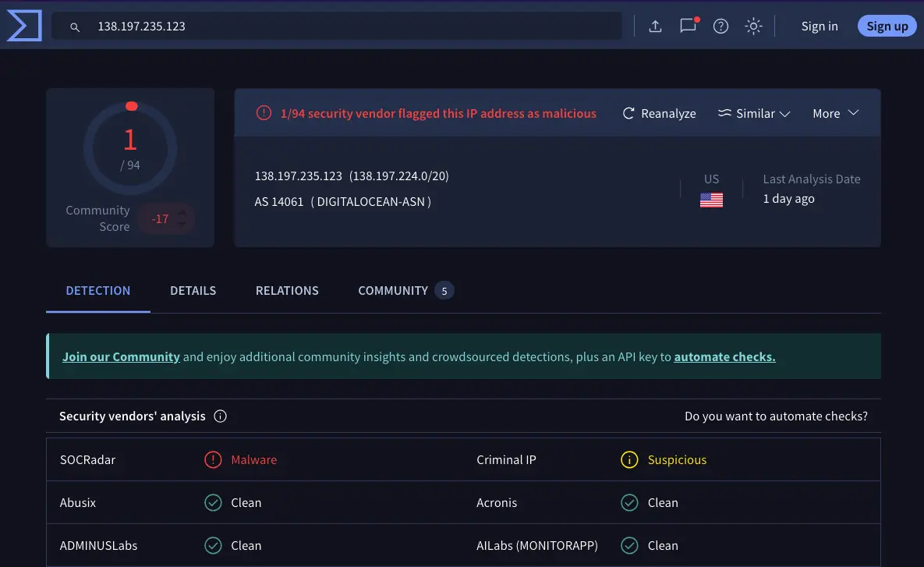Open the notifications chat icon
924x567 pixels.
[688, 27]
